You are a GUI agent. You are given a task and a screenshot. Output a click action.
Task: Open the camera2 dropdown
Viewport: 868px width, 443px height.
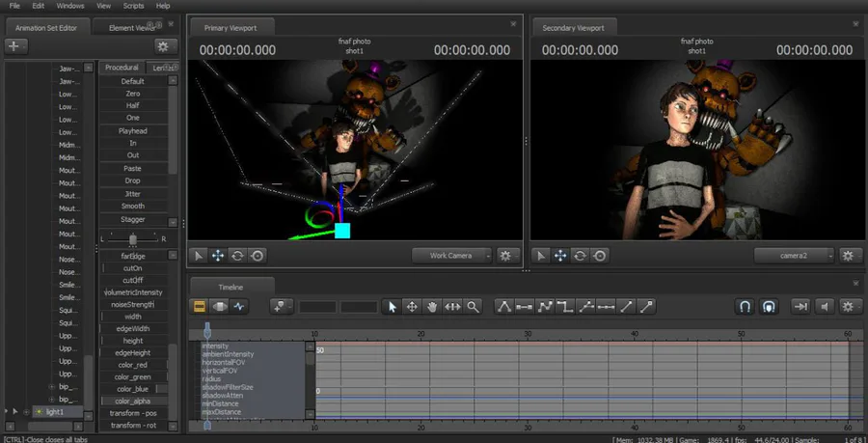[x=794, y=255]
